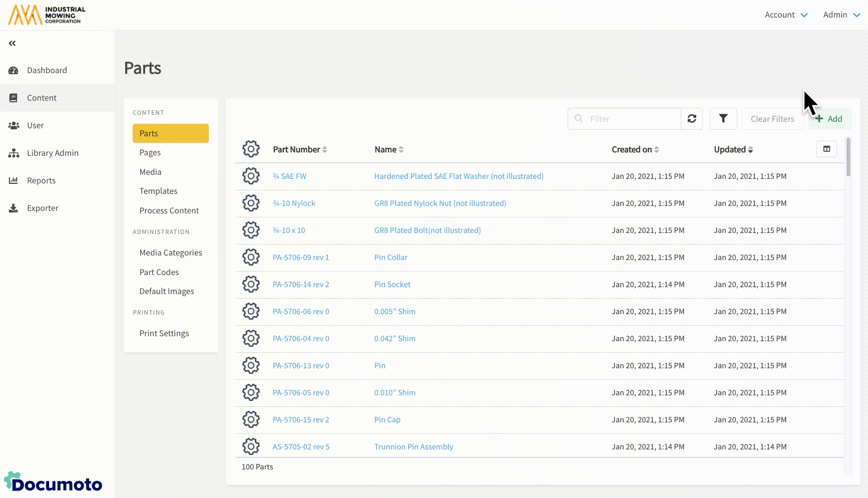Sort by Name column arrows
Viewport: 868px width, 498px height.
pyautogui.click(x=401, y=150)
